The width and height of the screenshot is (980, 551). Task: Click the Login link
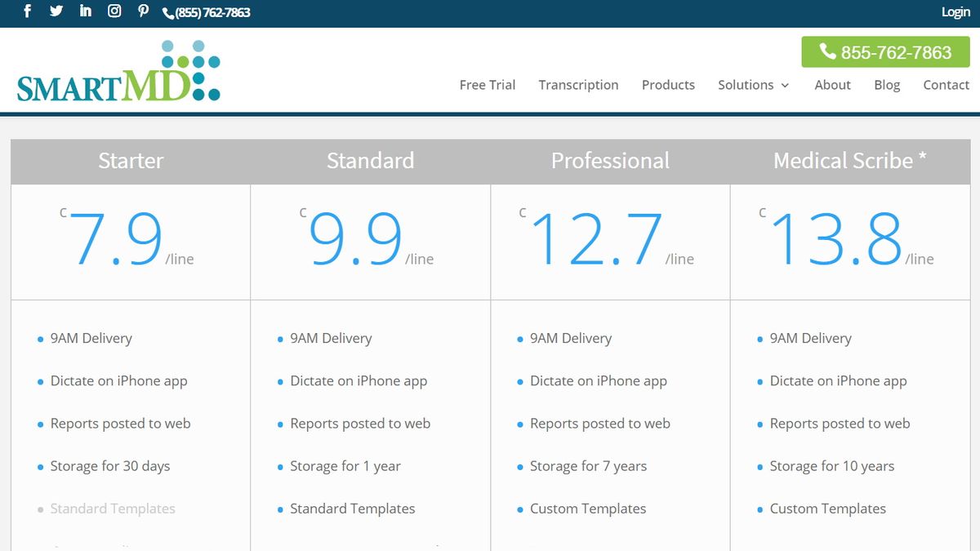pyautogui.click(x=955, y=11)
